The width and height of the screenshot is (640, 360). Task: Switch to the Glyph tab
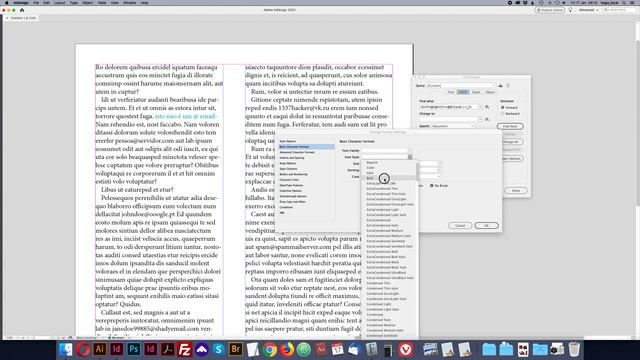[476, 92]
